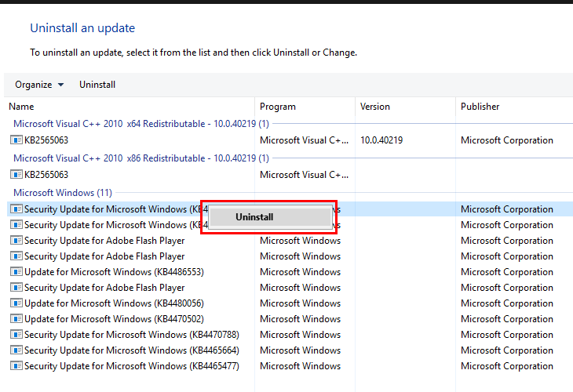Collapse the Visual C++ 2010 x86 Redistributable group
Viewport: 573px width, 392px height.
tap(141, 158)
